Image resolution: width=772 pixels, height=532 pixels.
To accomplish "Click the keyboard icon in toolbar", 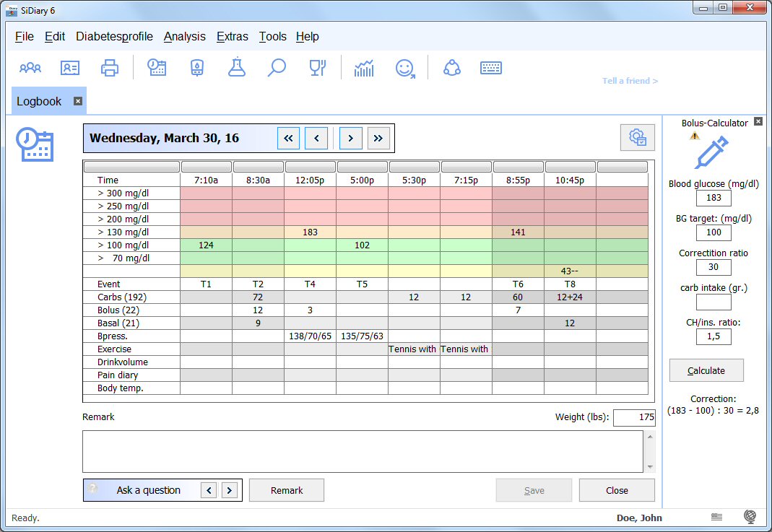I will tap(491, 68).
